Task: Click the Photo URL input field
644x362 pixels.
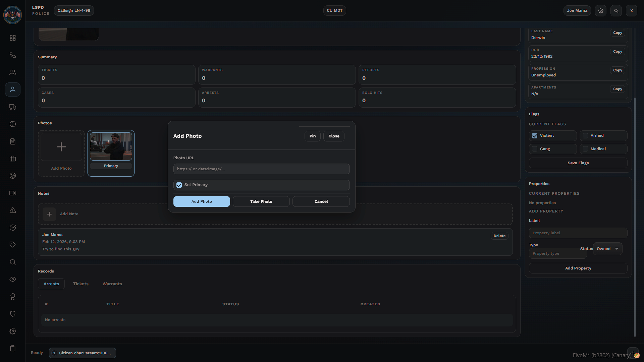Action: tap(261, 169)
